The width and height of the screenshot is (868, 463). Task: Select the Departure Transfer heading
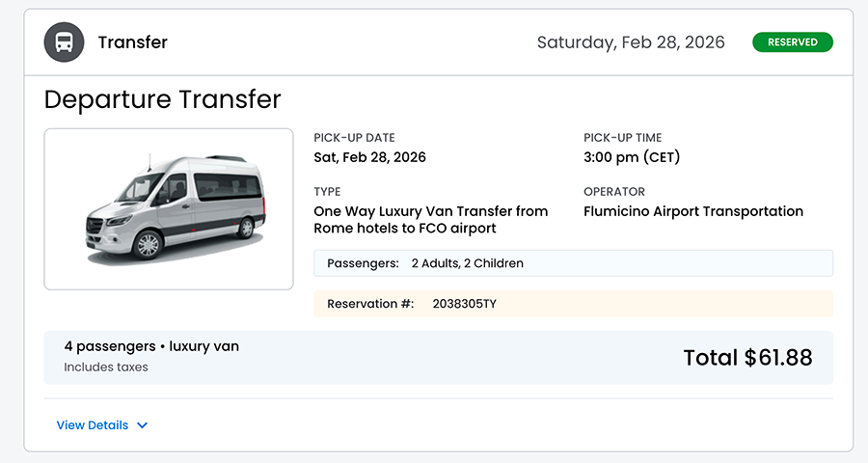point(163,98)
